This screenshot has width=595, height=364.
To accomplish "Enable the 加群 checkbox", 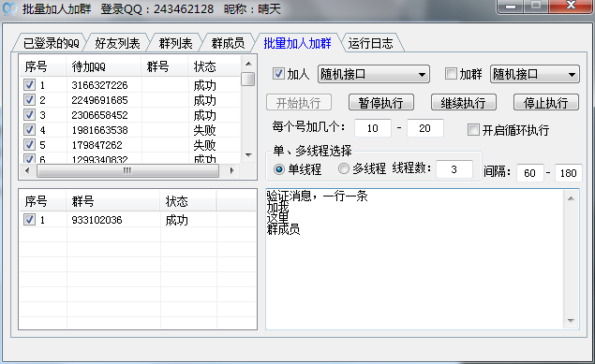I will coord(451,73).
